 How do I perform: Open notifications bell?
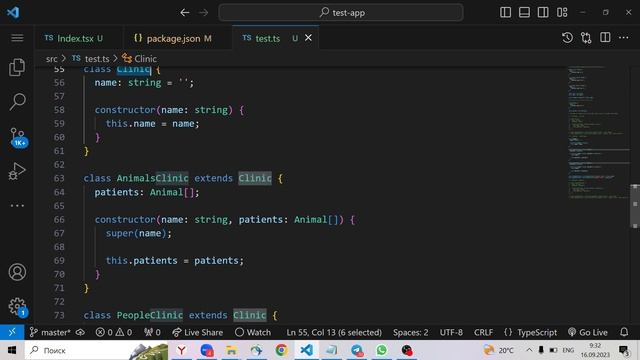[x=624, y=332]
